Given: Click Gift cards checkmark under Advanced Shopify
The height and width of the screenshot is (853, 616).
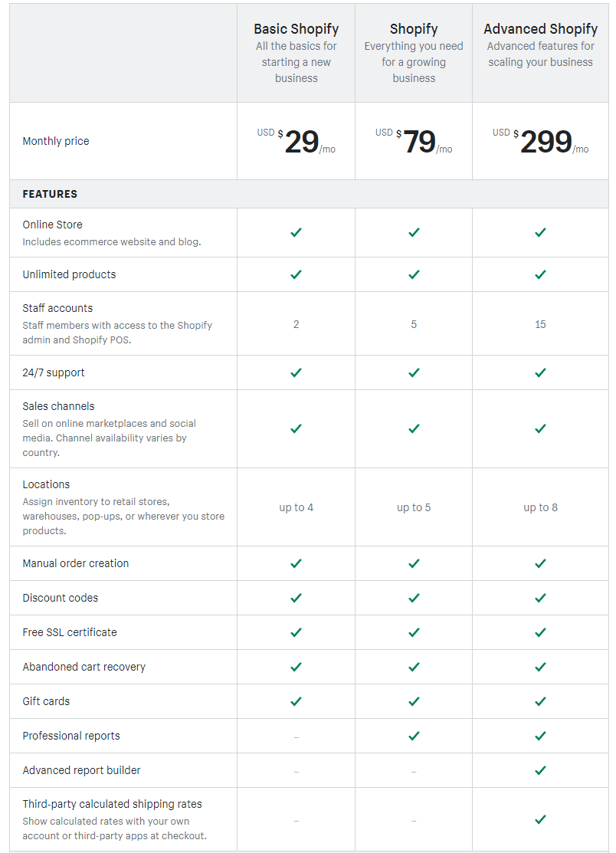Looking at the screenshot, I should [x=540, y=701].
